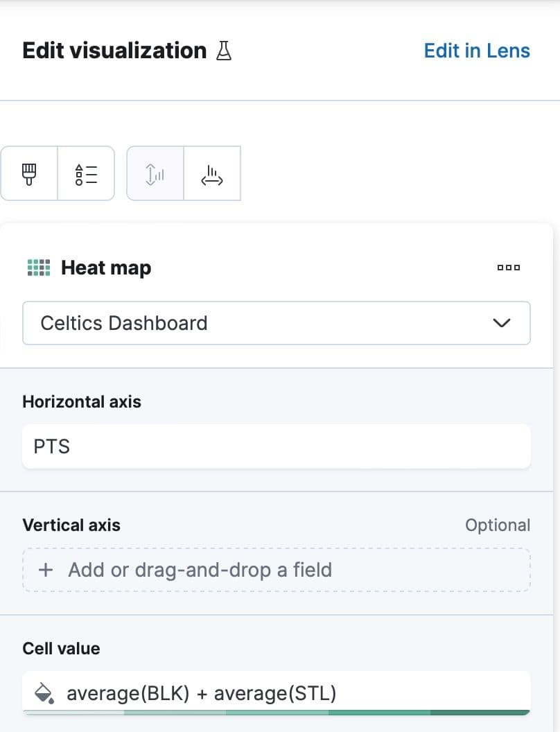Select the PTS horizontal axis field

click(276, 446)
